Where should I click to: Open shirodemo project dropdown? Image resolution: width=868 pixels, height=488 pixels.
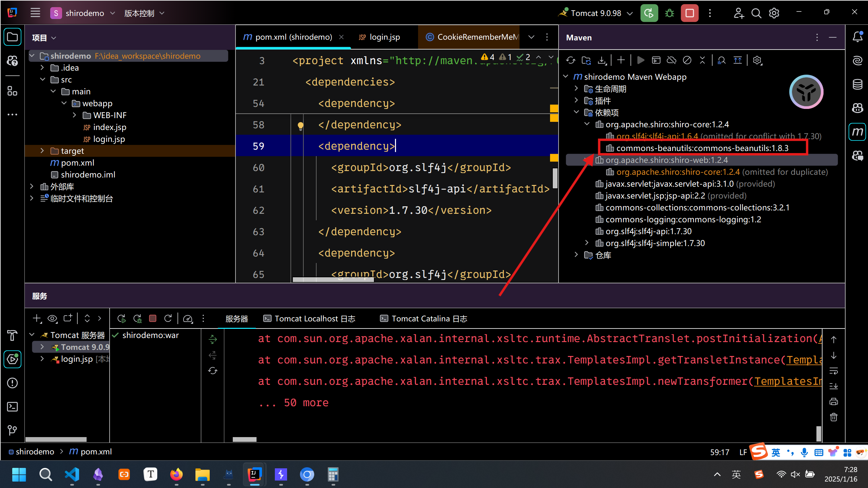(83, 13)
